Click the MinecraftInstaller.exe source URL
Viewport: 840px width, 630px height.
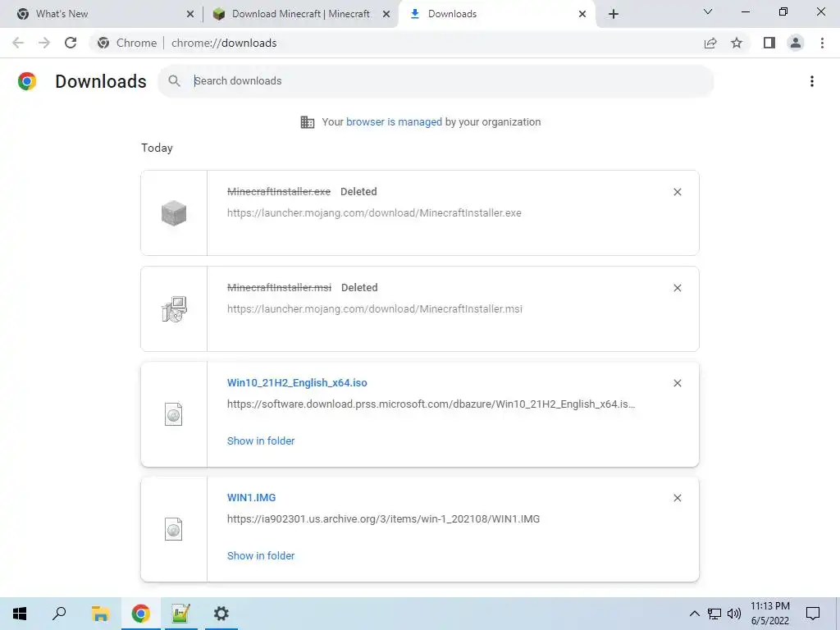(374, 212)
